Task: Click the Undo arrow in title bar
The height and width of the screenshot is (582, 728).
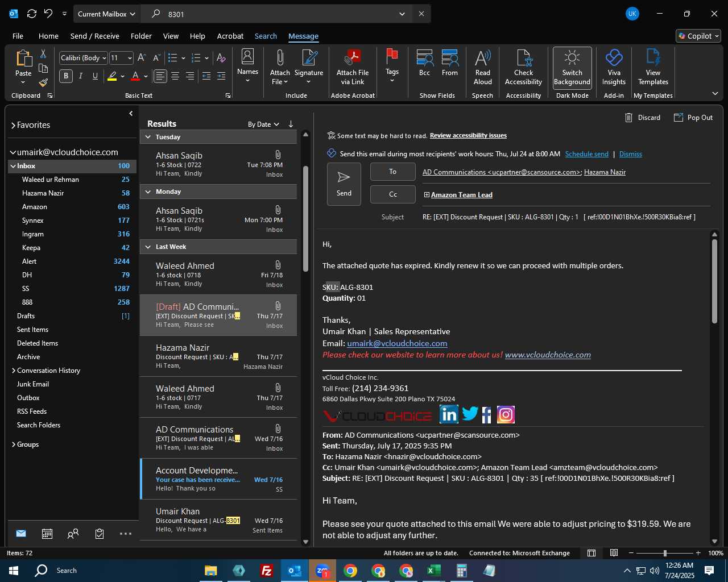Action: pyautogui.click(x=48, y=14)
